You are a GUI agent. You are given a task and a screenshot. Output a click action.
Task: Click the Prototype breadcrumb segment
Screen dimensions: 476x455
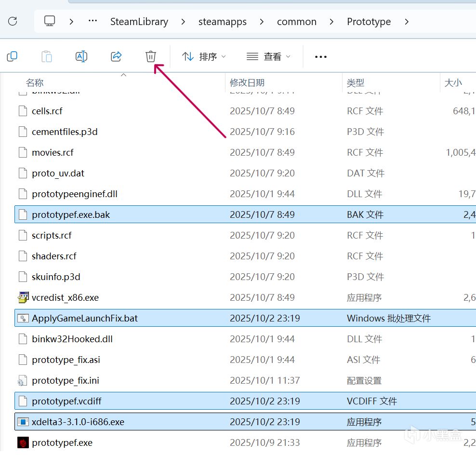(369, 22)
